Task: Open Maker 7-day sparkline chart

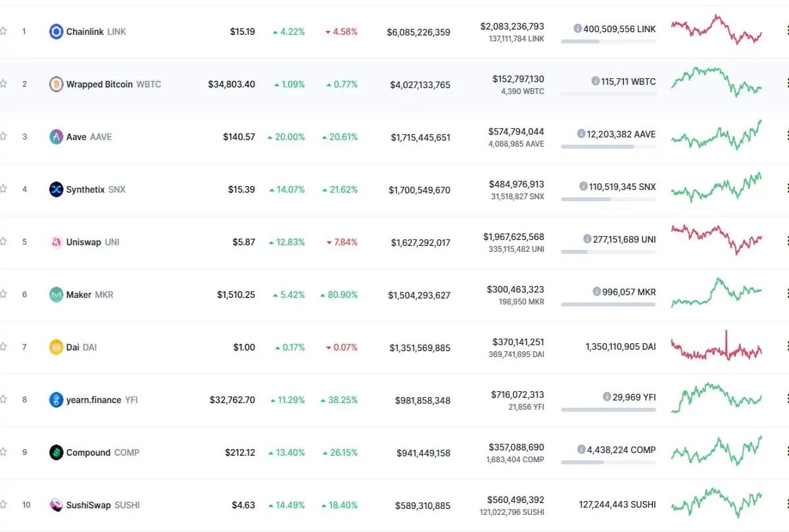Action: pyautogui.click(x=717, y=293)
